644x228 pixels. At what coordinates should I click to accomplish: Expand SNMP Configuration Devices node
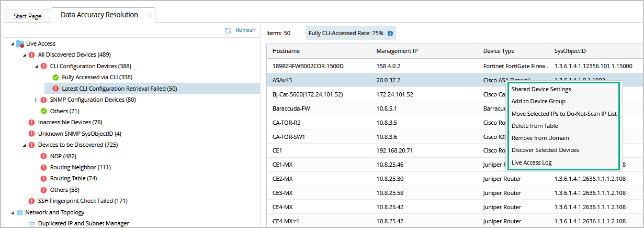coord(36,100)
